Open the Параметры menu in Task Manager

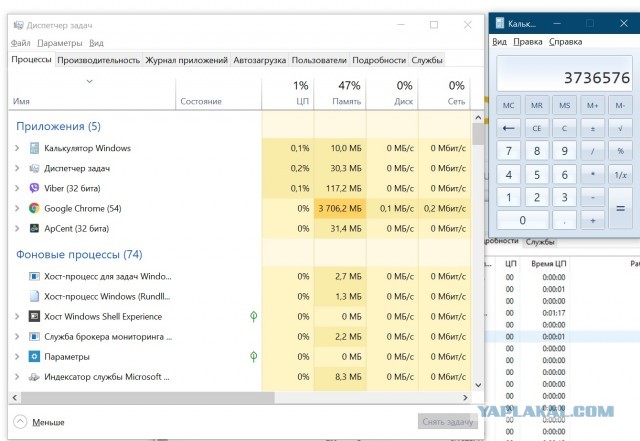(60, 43)
